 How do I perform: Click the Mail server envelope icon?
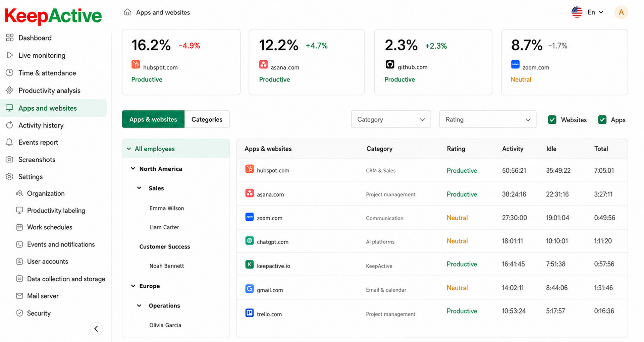[20, 296]
